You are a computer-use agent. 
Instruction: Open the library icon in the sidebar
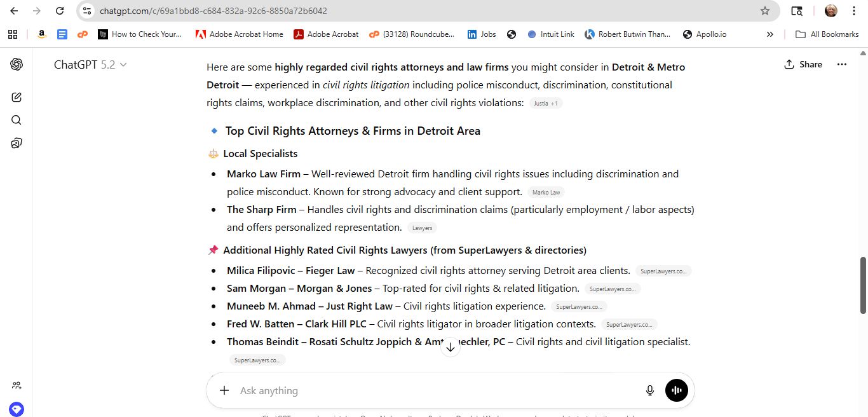17,143
